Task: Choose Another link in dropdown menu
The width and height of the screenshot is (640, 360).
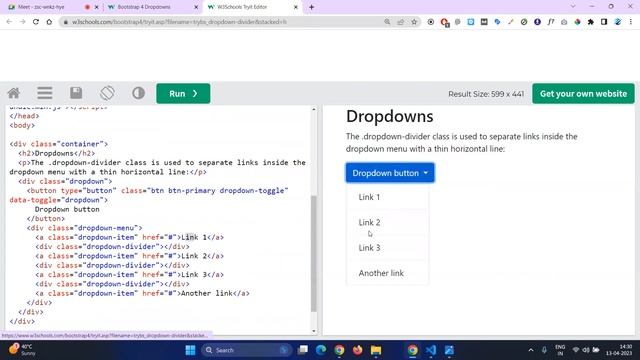Action: click(387, 273)
